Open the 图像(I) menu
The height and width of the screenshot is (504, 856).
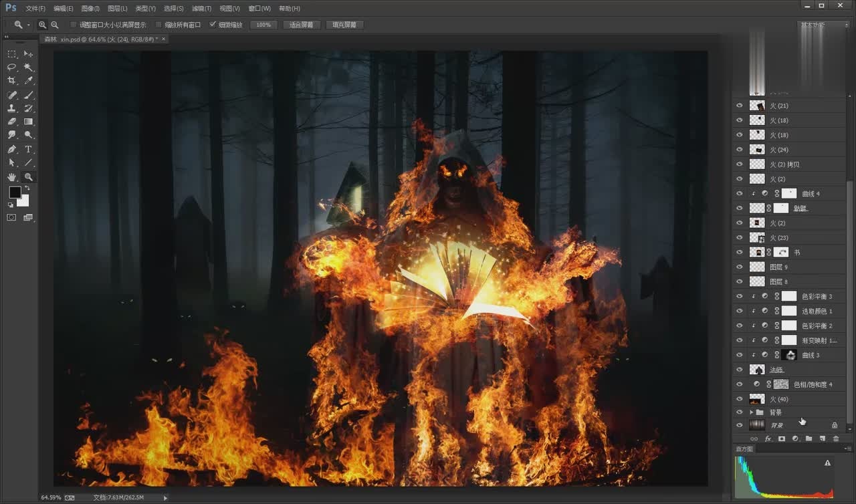(90, 9)
